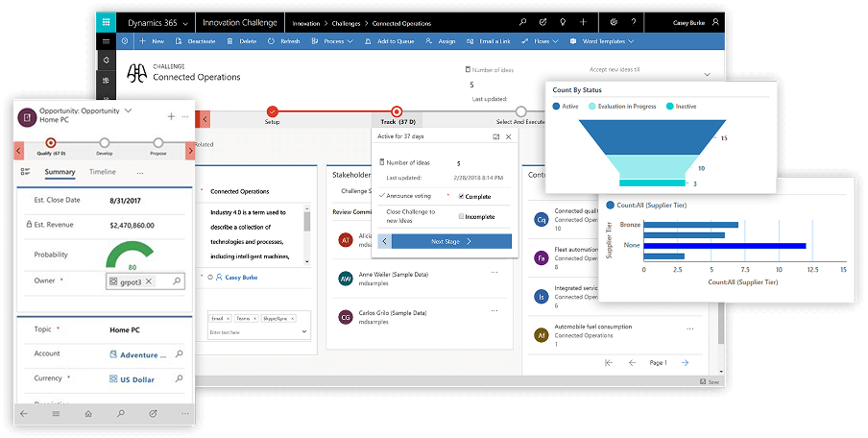Image resolution: width=868 pixels, height=438 pixels.
Task: Open the Casey Burke owner link
Action: tap(241, 276)
